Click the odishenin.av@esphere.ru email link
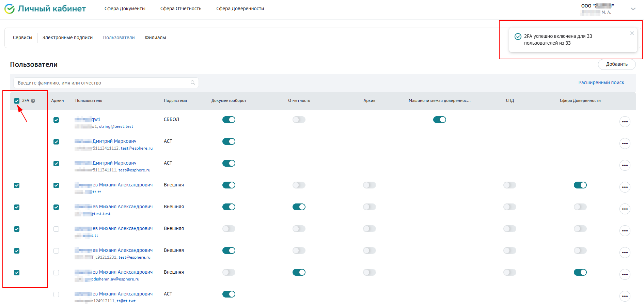 coord(115,279)
